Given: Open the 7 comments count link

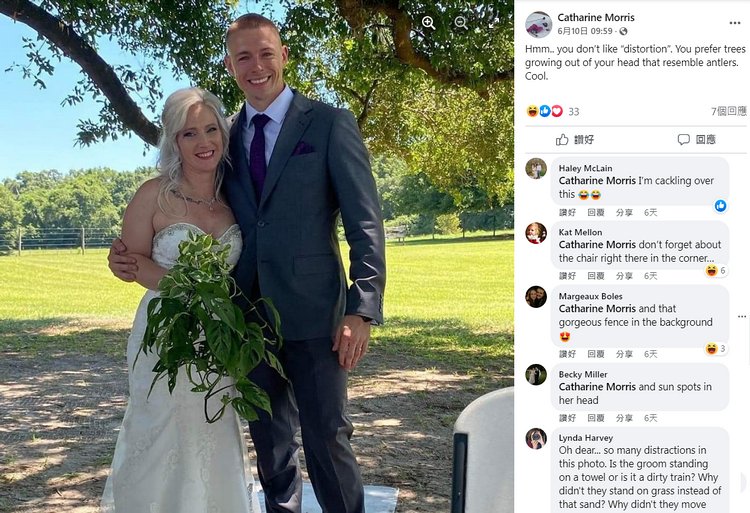Looking at the screenshot, I should point(728,111).
